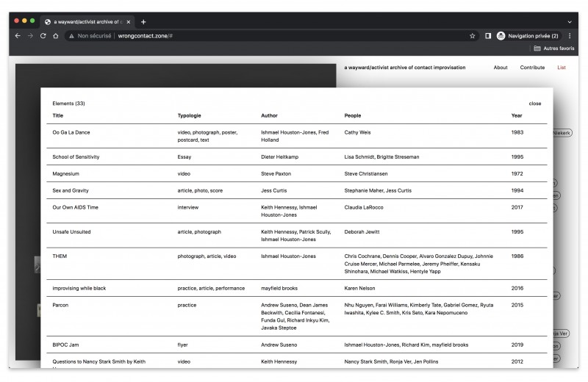Toggle the browser side panel icon
The image size is (588, 382).
(x=488, y=35)
